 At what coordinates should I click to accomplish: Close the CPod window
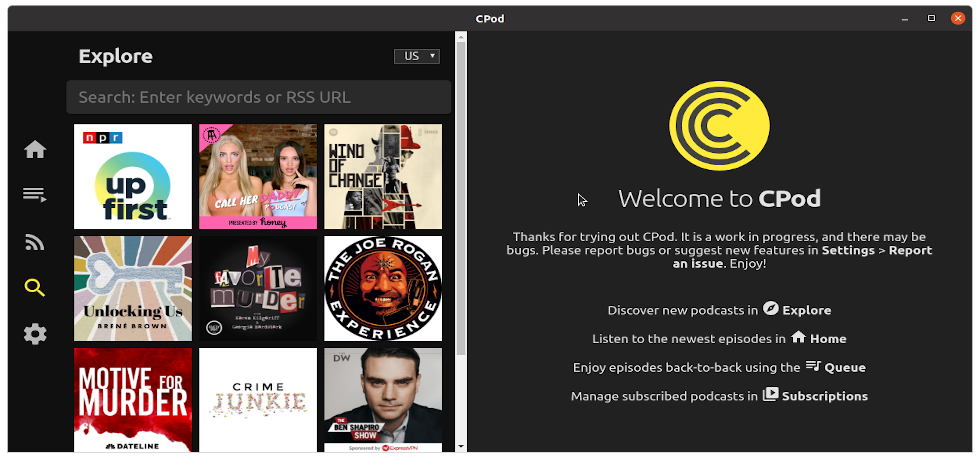coord(958,18)
